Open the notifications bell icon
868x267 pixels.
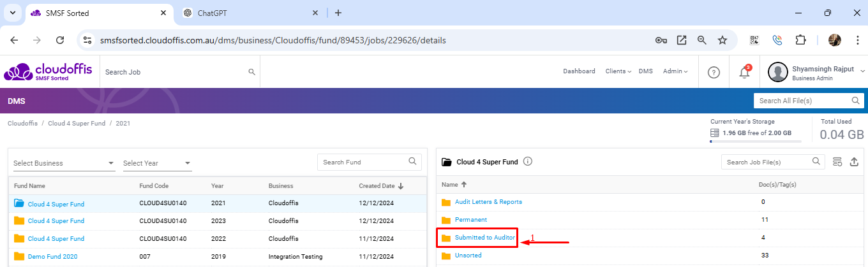[744, 72]
